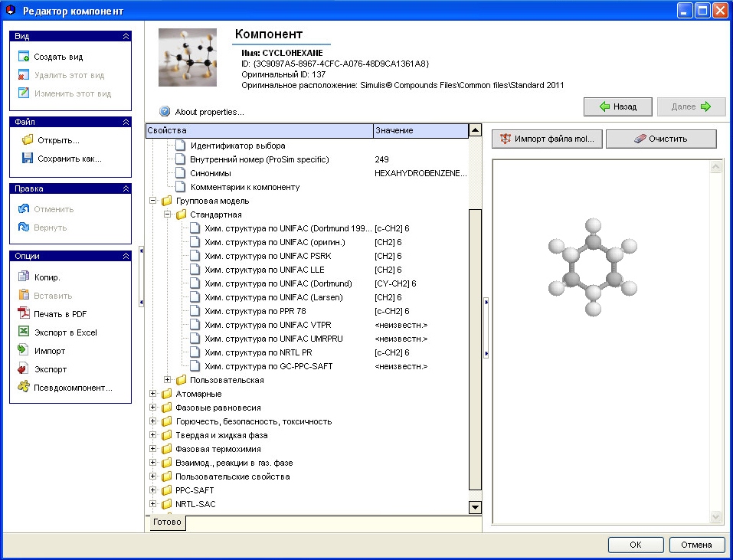Click the document icon for PPR 78 structure

(195, 311)
